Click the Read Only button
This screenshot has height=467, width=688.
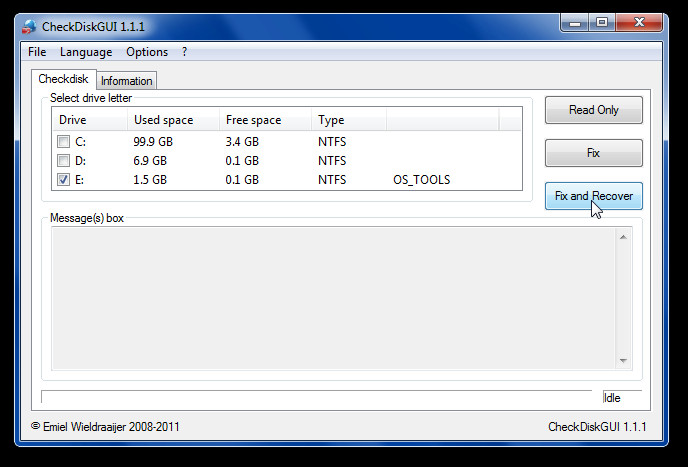(594, 110)
